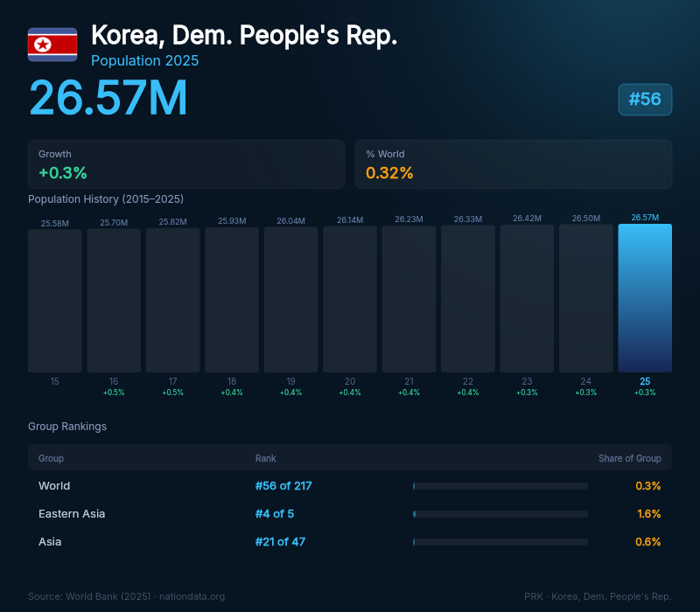Image resolution: width=700 pixels, height=612 pixels.
Task: Select the 2016 bar labeled 25.70M
Action: (x=114, y=300)
